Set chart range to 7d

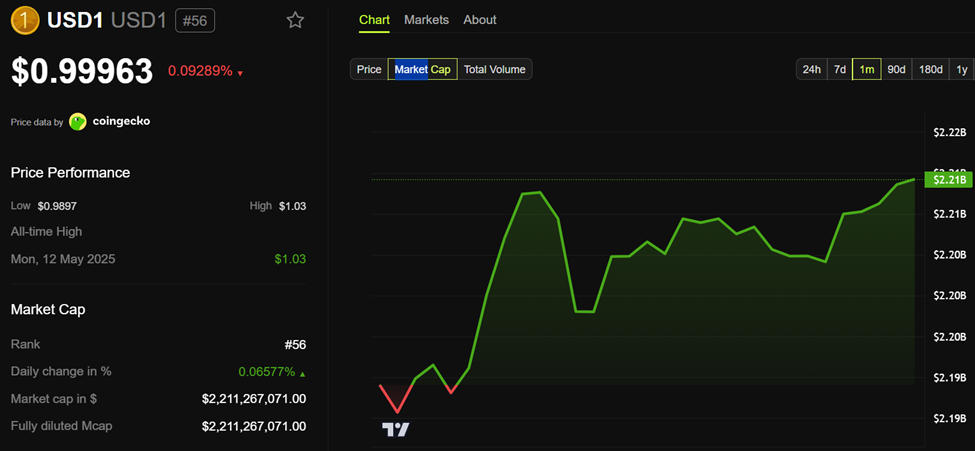pos(840,69)
